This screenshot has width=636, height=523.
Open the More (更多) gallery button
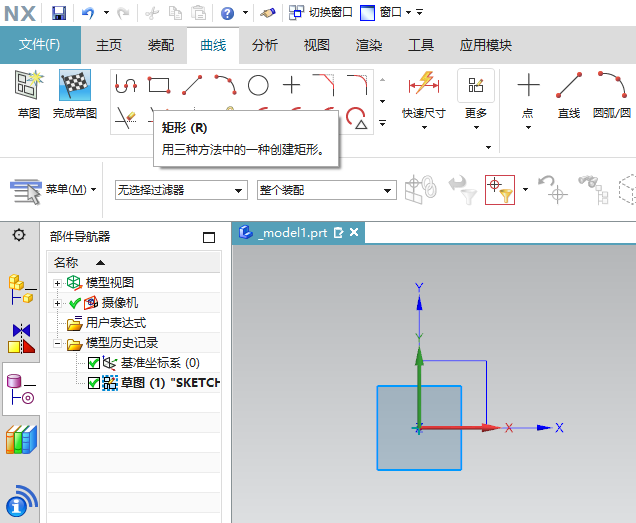(476, 86)
